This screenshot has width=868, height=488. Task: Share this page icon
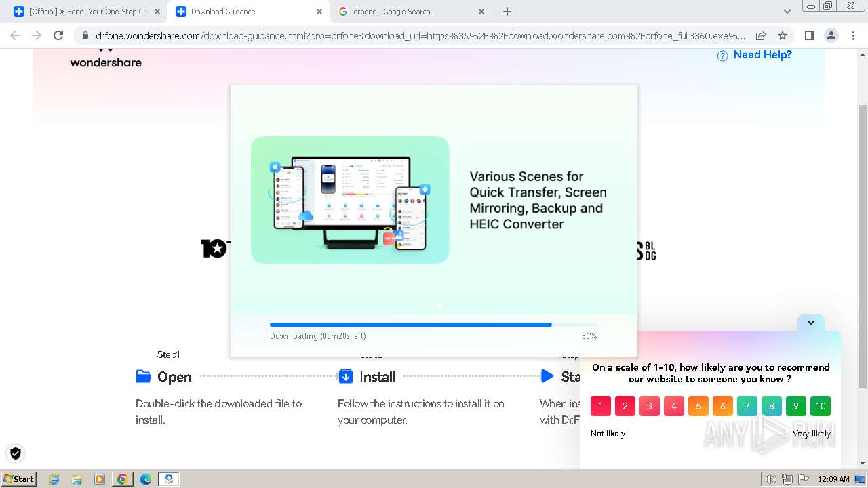(761, 35)
